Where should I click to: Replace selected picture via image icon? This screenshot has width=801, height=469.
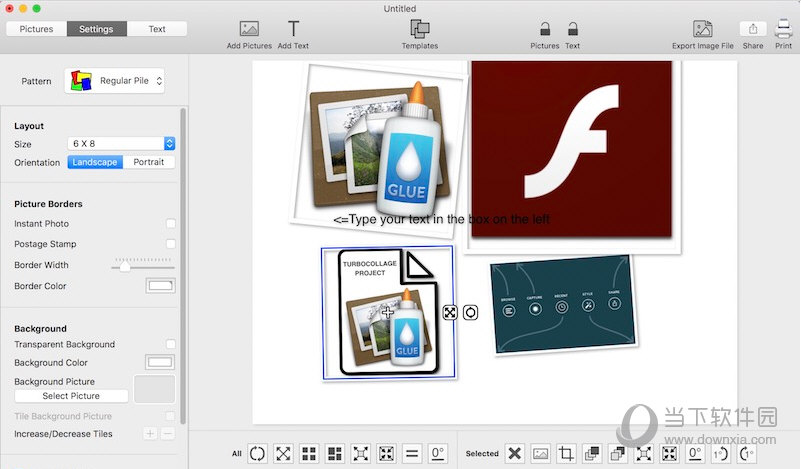(x=540, y=453)
